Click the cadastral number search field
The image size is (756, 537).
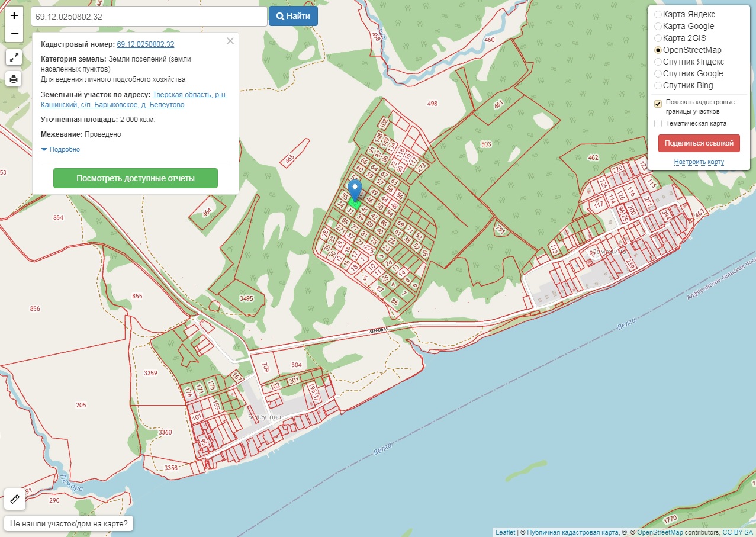point(148,17)
